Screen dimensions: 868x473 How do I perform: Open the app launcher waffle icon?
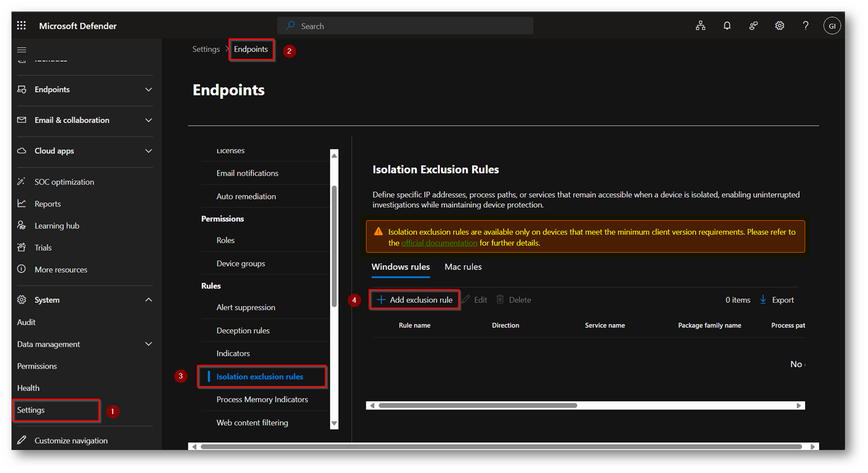click(x=21, y=26)
